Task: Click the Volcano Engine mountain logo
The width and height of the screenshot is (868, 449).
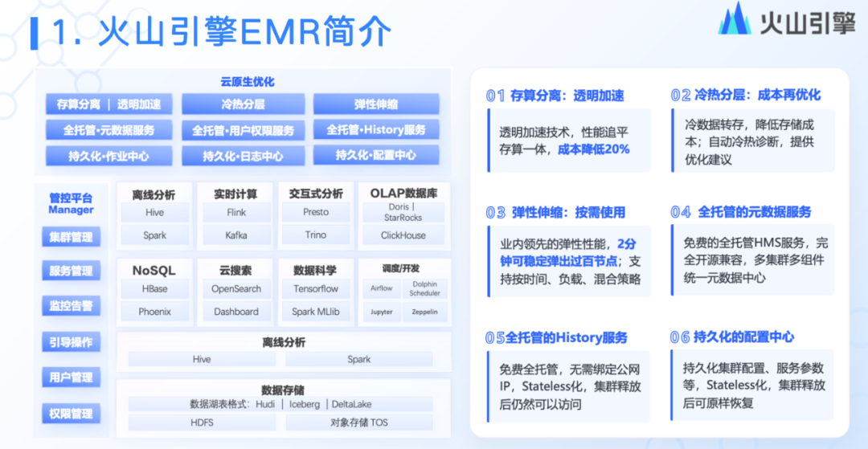Action: tap(736, 19)
